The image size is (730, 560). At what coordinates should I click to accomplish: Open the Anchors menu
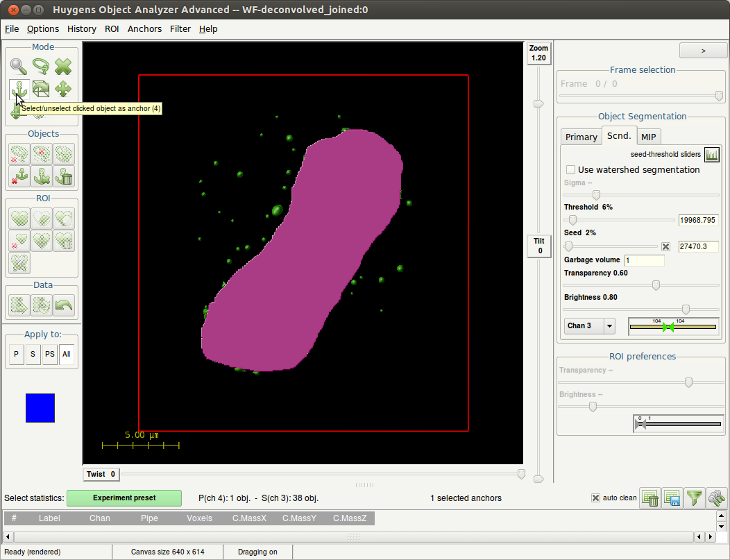click(144, 28)
